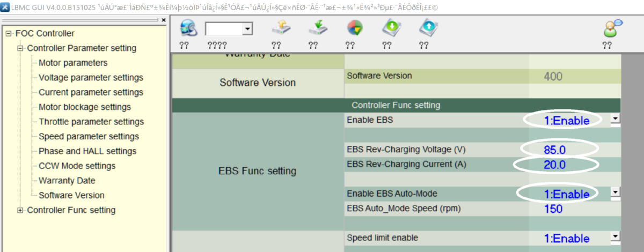This screenshot has height=252, width=644.
Task: Expand the Controller Func setting tree node
Action: pyautogui.click(x=20, y=210)
